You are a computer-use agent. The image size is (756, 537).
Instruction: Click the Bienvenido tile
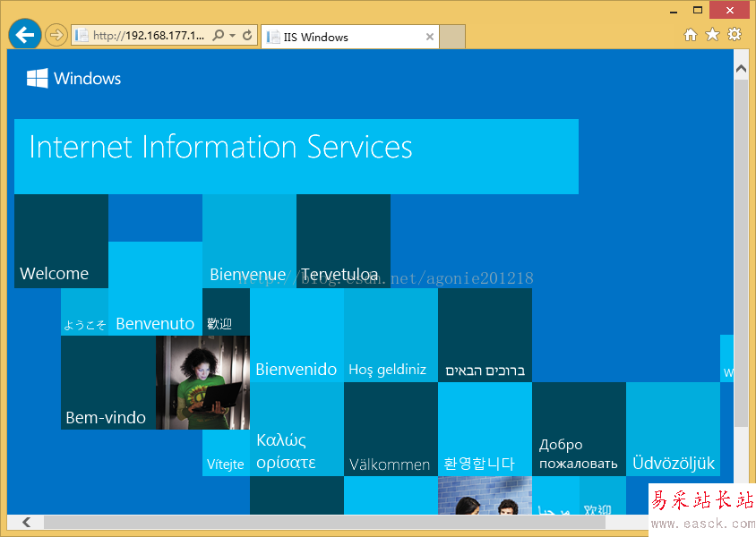coord(297,336)
